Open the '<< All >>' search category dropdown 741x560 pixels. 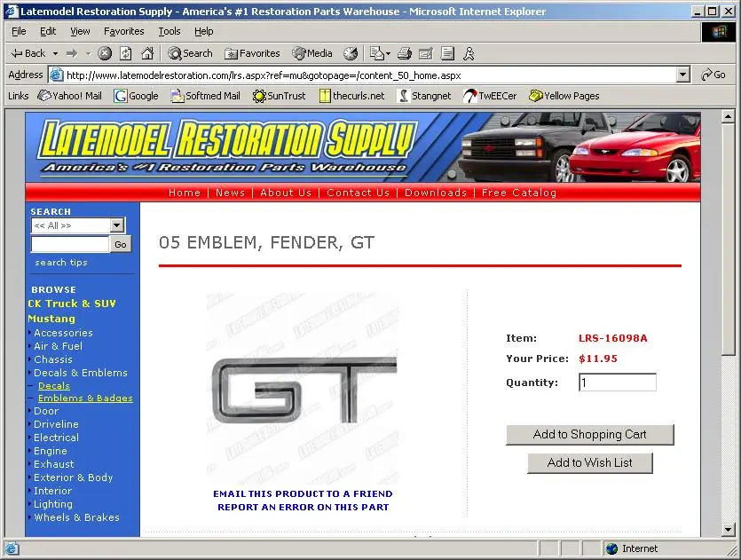coord(78,225)
